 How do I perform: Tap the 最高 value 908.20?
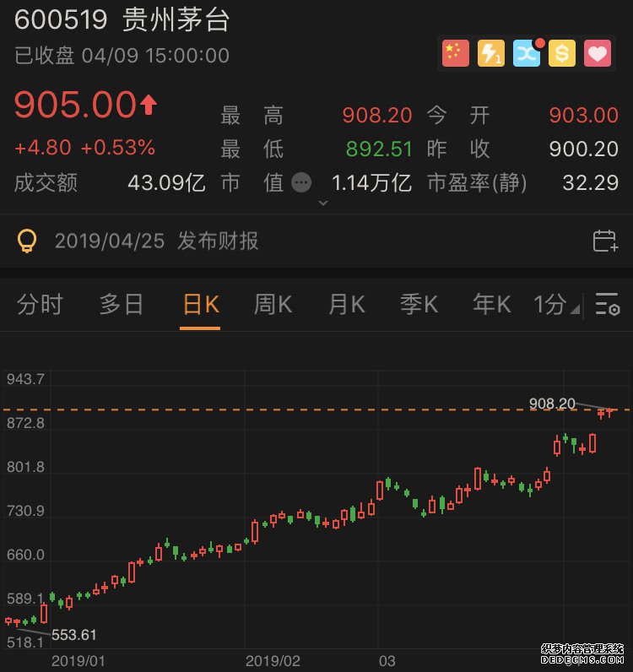click(377, 115)
